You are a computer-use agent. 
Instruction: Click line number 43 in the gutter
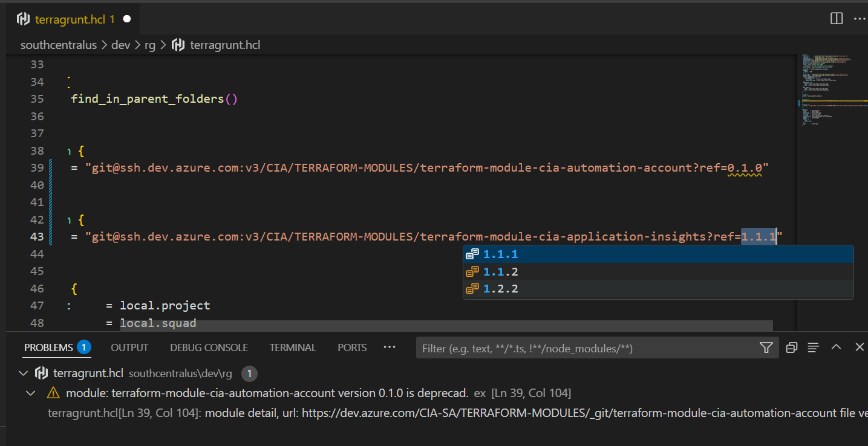click(x=37, y=237)
